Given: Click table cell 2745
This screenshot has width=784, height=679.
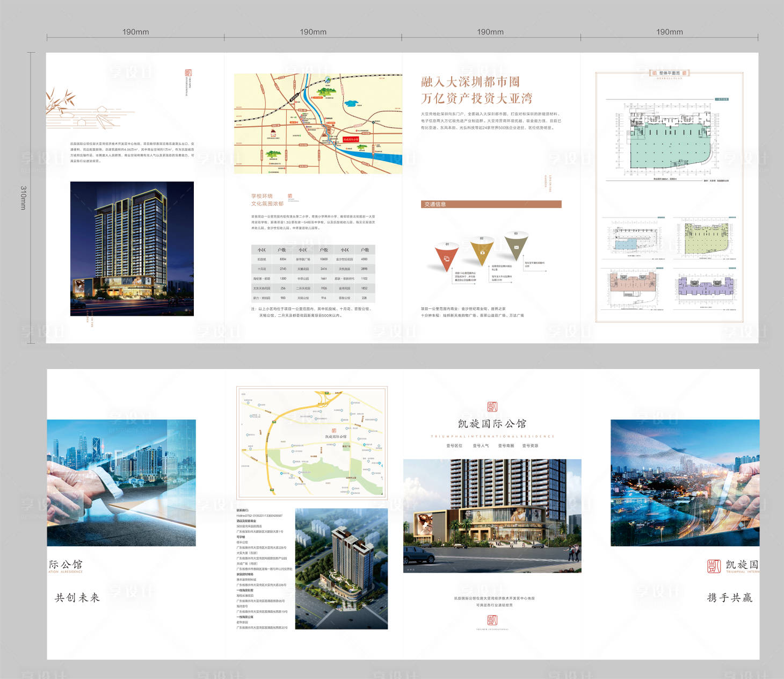Looking at the screenshot, I should [283, 269].
